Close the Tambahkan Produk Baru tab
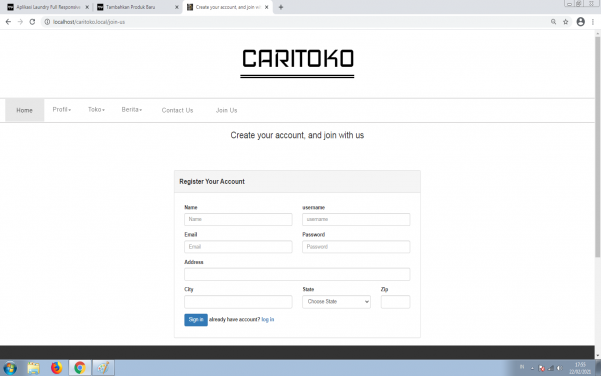The height and width of the screenshot is (376, 601). pos(177,7)
